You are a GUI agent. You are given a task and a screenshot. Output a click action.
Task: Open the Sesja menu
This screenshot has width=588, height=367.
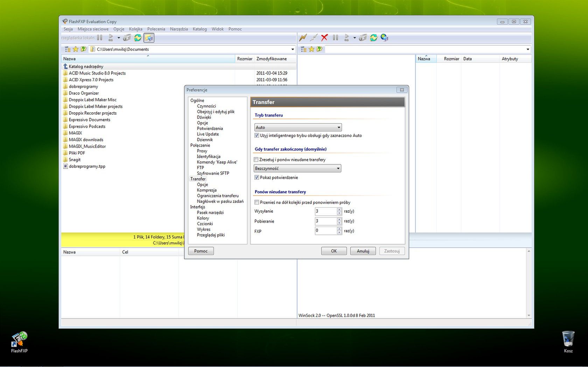click(68, 29)
